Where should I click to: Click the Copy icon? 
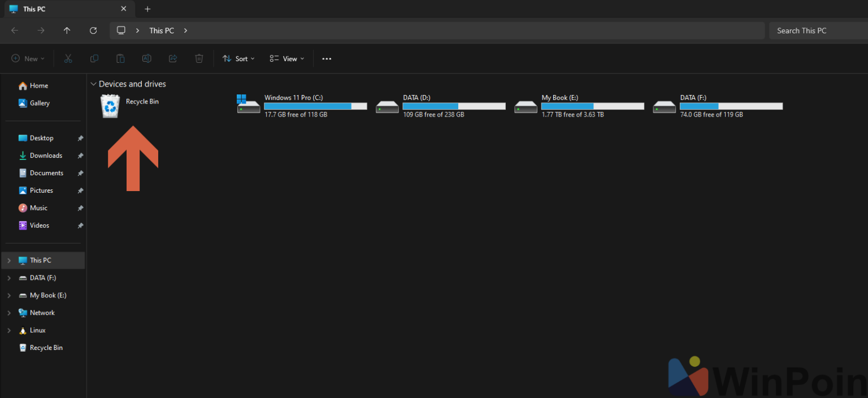point(94,58)
